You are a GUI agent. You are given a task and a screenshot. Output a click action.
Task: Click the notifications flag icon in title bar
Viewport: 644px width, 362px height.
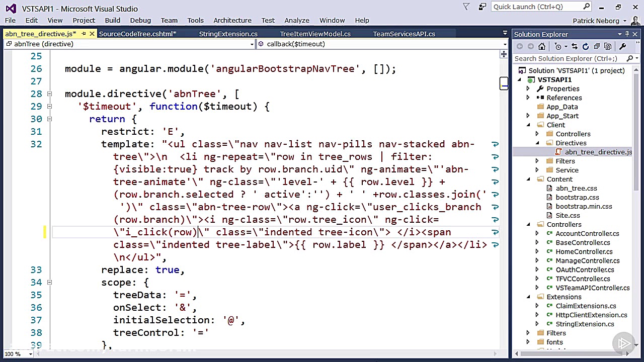coord(466,7)
